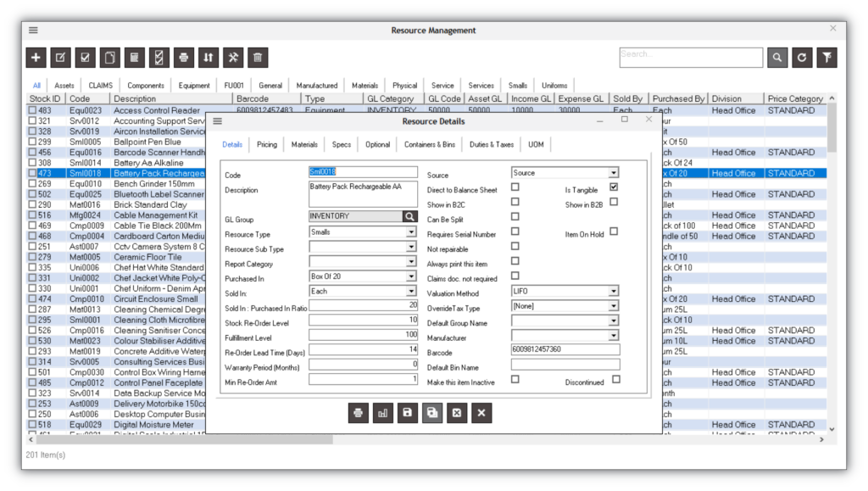Click the filter funnel icon
The image size is (868, 491).
point(826,58)
